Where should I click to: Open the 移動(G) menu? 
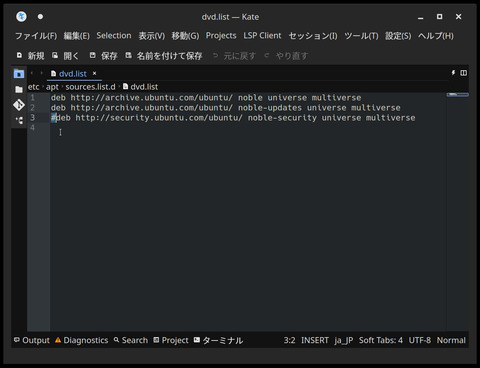[x=185, y=36]
